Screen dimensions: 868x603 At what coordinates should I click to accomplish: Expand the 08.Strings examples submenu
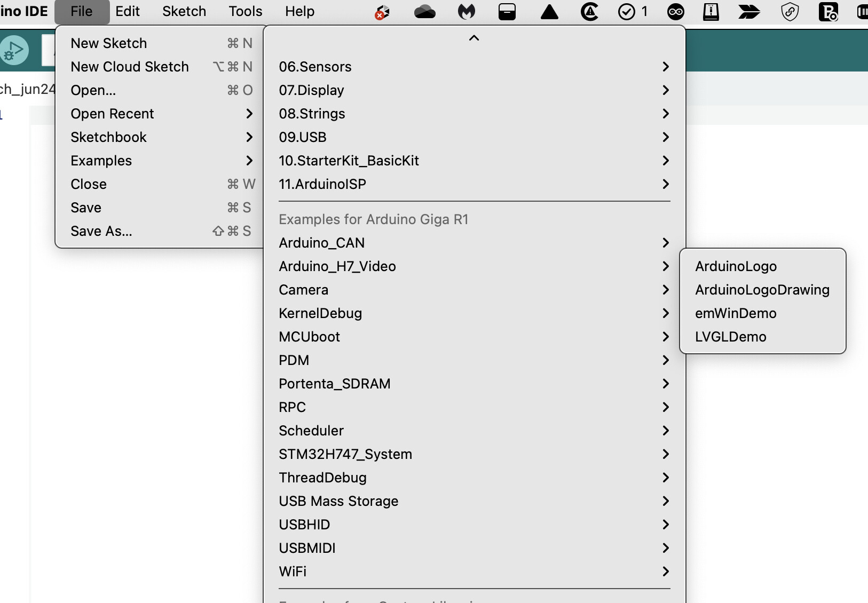pos(474,114)
